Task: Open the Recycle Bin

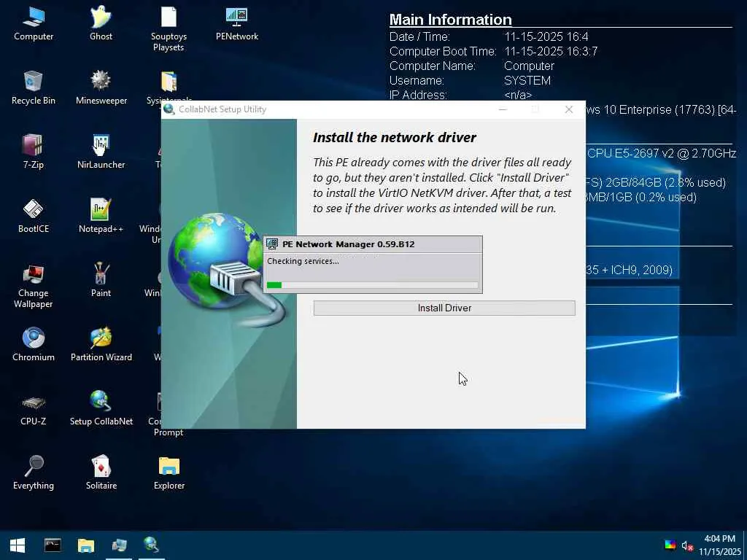Action: (34, 87)
